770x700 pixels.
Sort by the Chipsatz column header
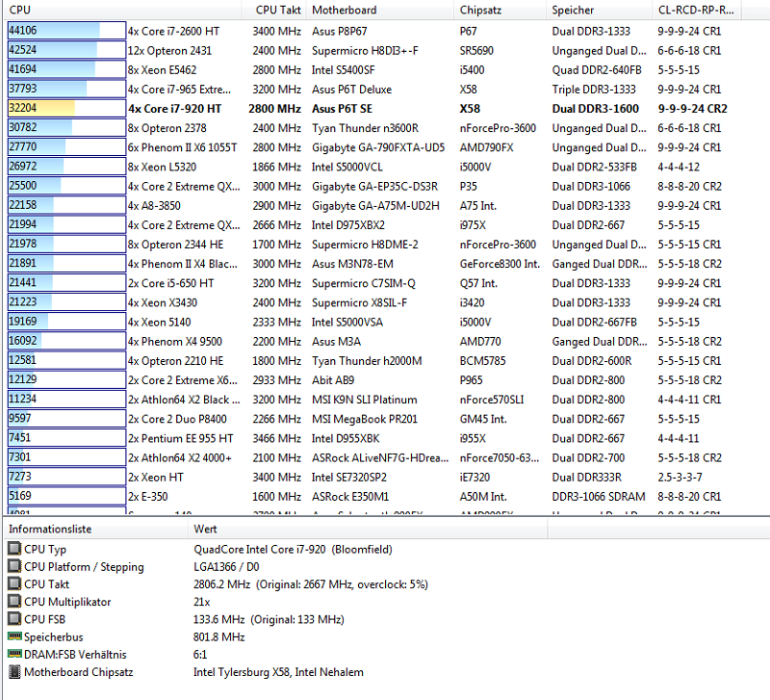[500, 10]
